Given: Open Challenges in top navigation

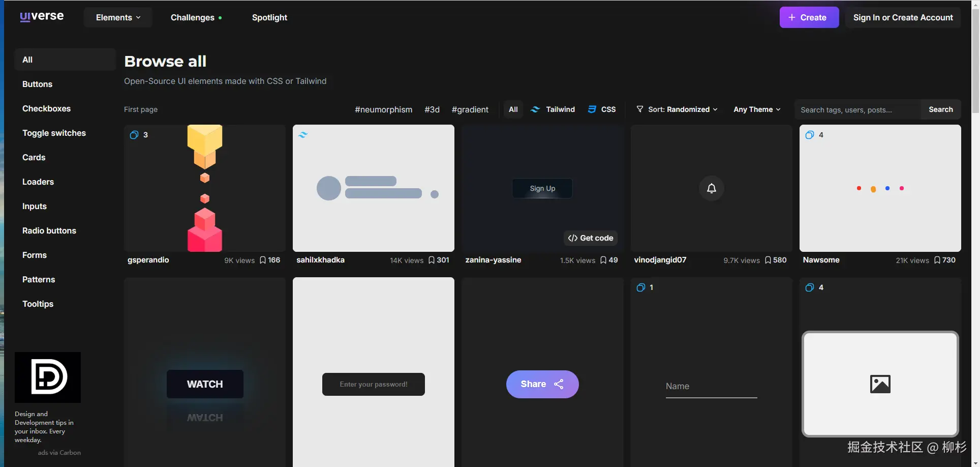Looking at the screenshot, I should tap(196, 17).
